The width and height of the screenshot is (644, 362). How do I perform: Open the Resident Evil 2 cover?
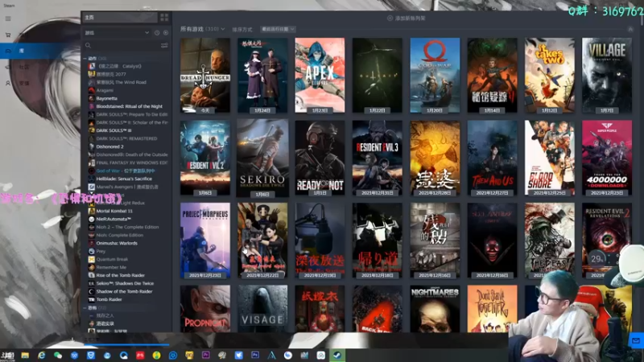click(205, 158)
